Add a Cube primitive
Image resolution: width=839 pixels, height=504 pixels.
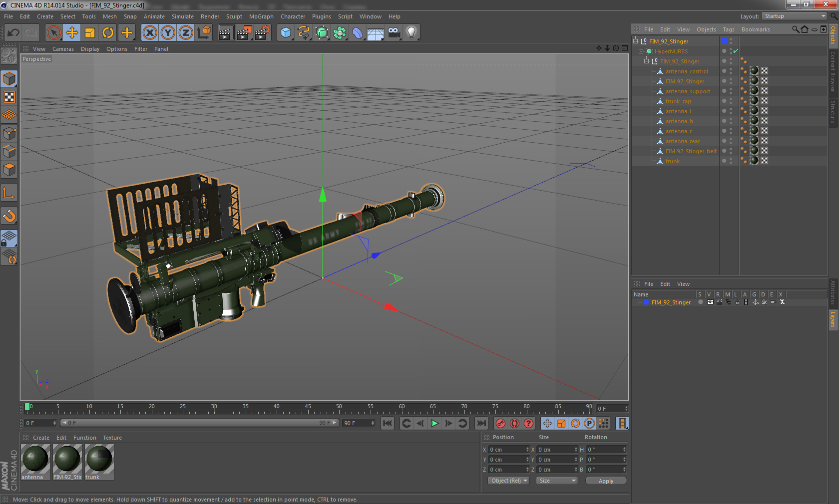(286, 33)
